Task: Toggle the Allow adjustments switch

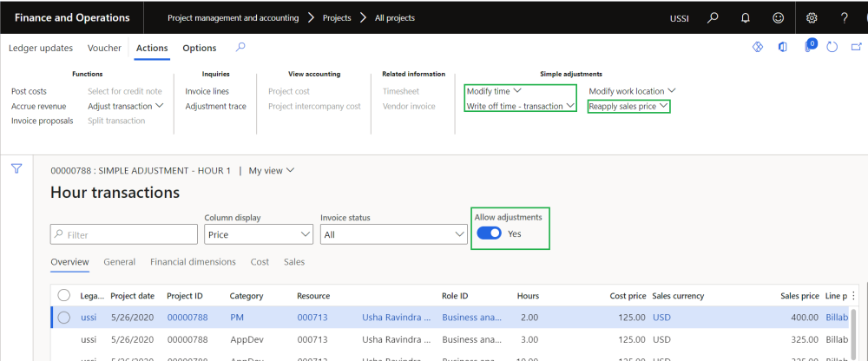Action: tap(489, 233)
